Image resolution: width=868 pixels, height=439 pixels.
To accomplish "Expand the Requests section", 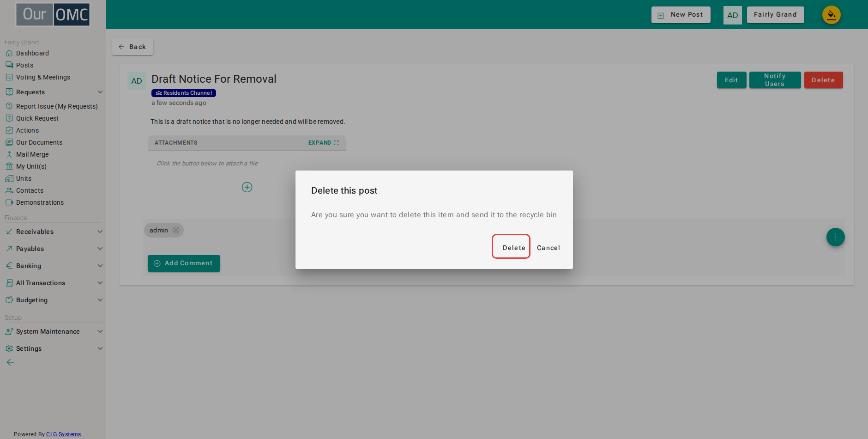I will [53, 92].
